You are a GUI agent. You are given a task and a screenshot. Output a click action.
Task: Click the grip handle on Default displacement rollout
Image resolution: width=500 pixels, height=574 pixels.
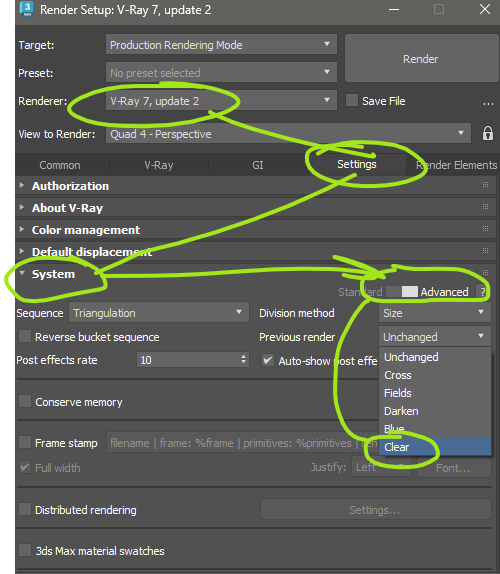click(x=485, y=251)
